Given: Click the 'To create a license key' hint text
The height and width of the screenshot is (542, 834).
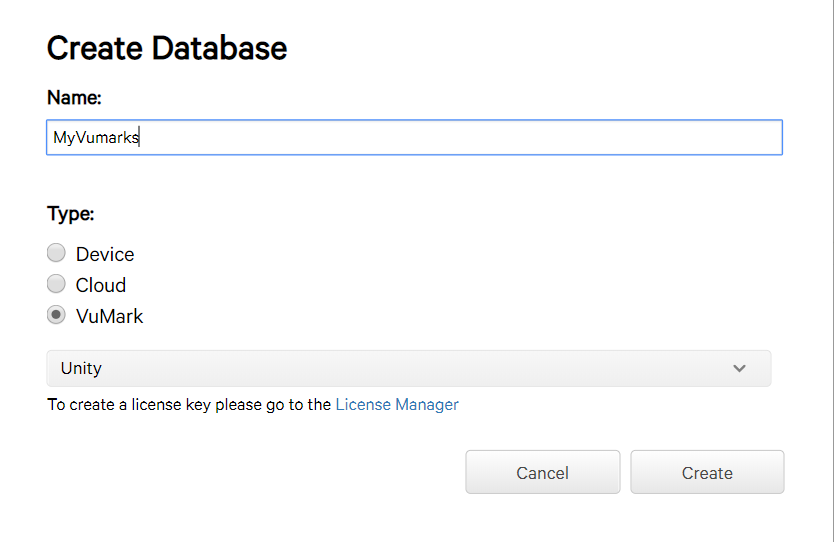Looking at the screenshot, I should pyautogui.click(x=189, y=405).
